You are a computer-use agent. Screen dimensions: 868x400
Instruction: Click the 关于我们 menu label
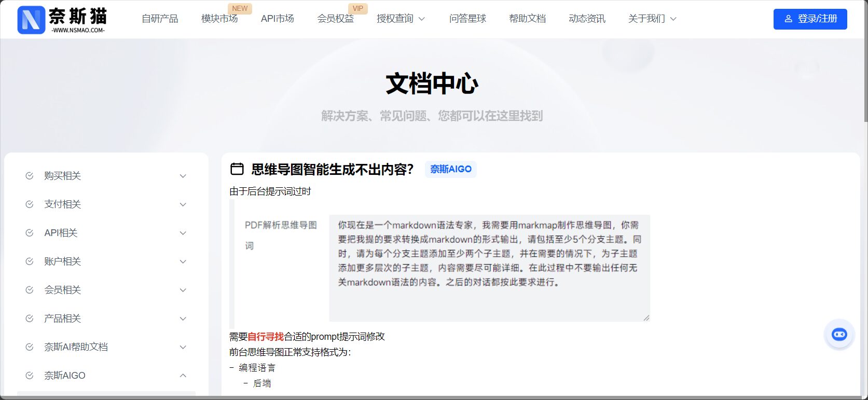646,19
